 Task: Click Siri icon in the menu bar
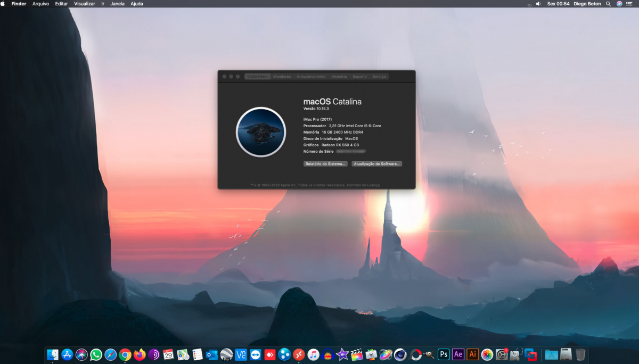pyautogui.click(x=619, y=3)
